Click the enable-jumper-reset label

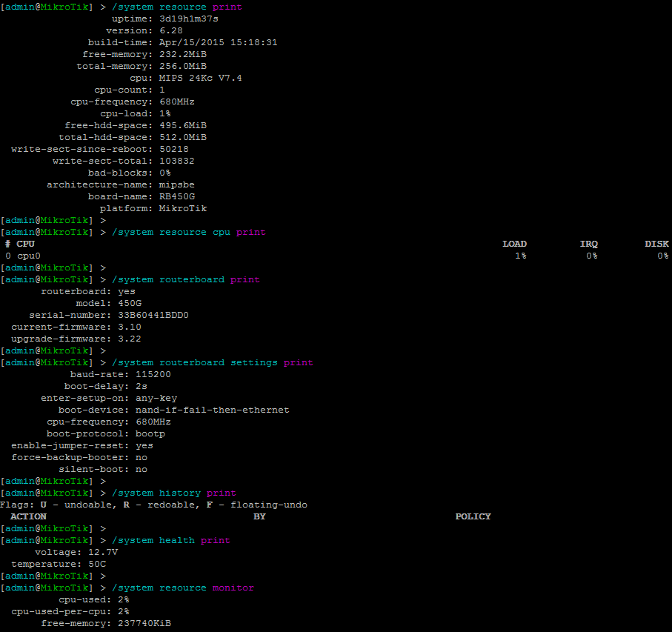tap(70, 445)
